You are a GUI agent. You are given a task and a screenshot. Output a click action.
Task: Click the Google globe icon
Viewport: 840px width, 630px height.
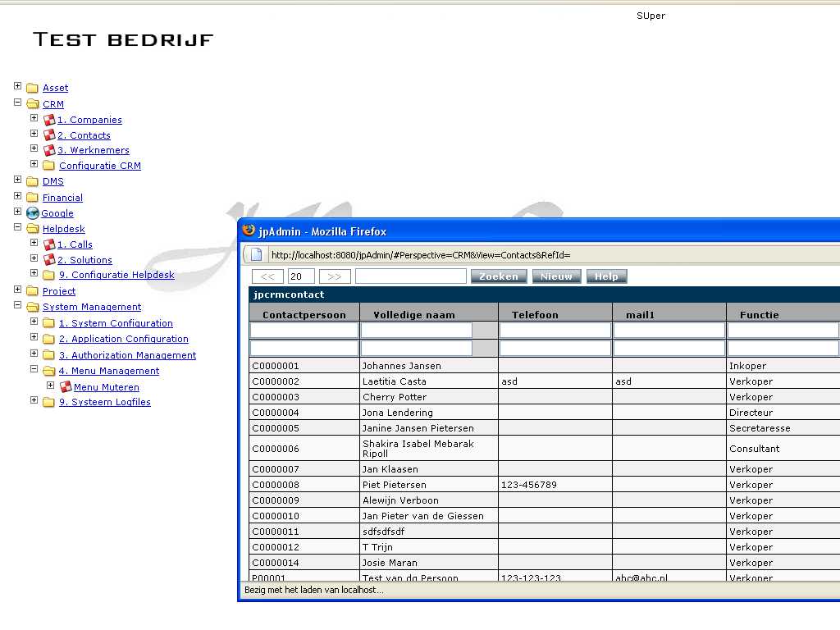tap(33, 213)
